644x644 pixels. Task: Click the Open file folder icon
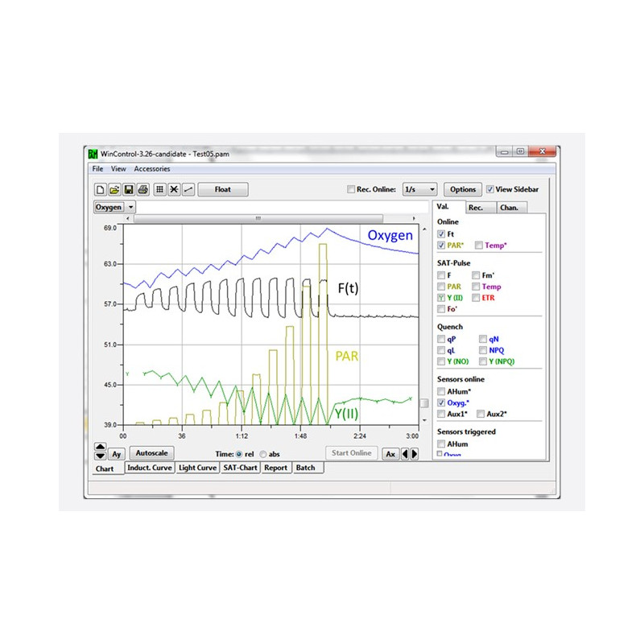point(114,190)
